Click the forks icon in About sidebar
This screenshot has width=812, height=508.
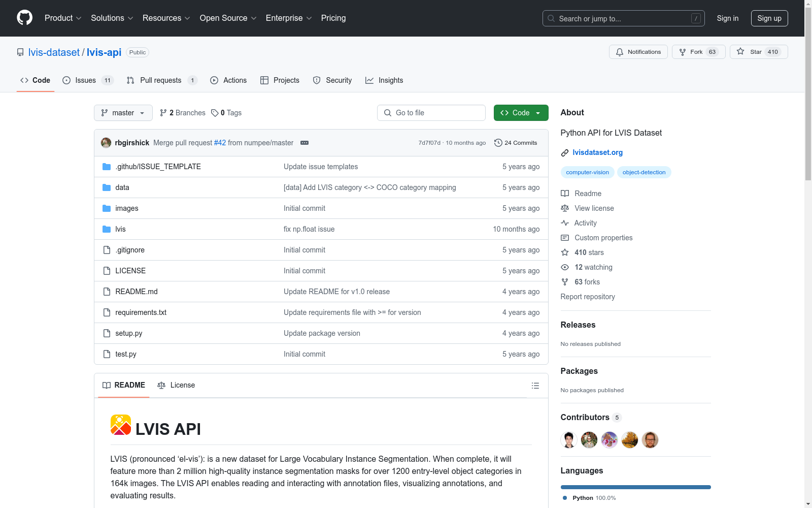(x=565, y=282)
